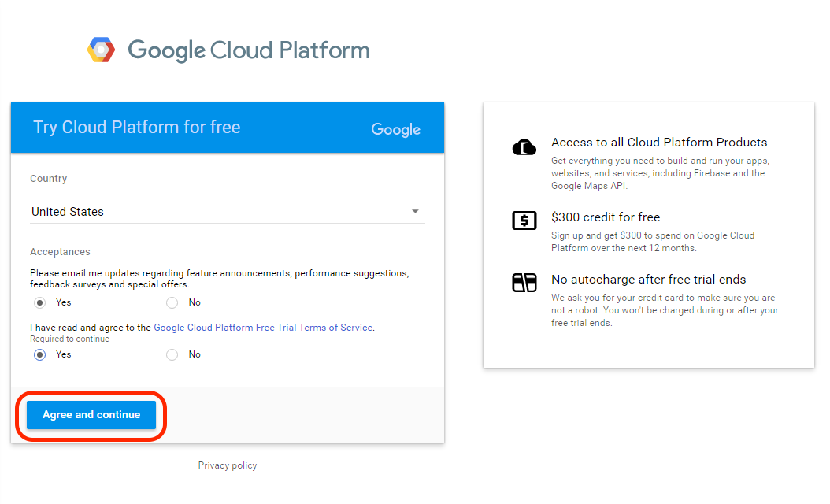
Task: Click the Try Cloud Platform for free heading
Action: click(x=136, y=127)
